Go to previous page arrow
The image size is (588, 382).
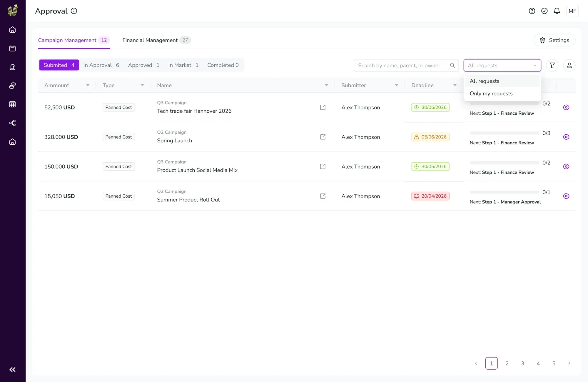(x=476, y=363)
